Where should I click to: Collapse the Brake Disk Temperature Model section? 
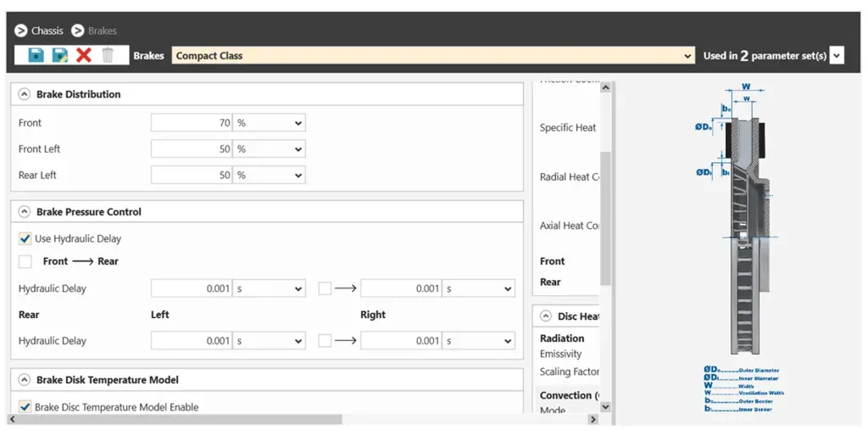pos(24,379)
